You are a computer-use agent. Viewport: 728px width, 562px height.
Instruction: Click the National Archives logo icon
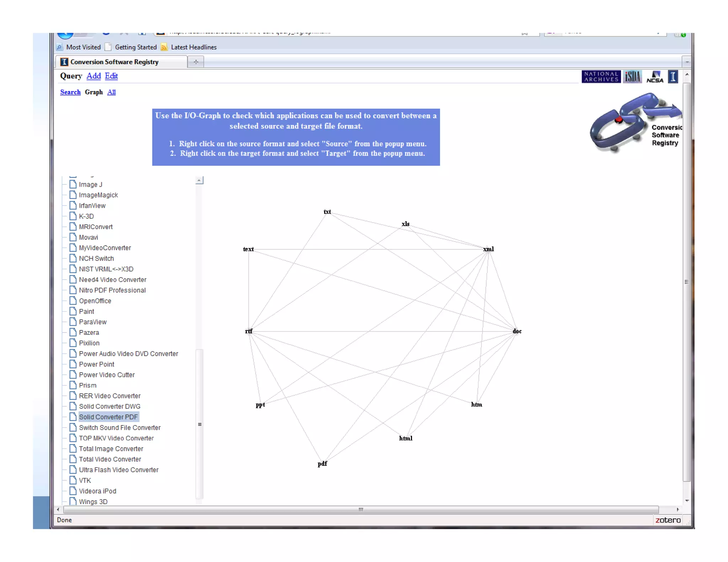(601, 77)
